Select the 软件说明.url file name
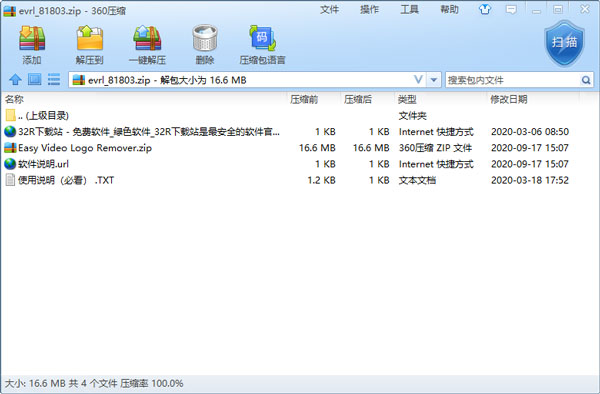 (x=43, y=164)
